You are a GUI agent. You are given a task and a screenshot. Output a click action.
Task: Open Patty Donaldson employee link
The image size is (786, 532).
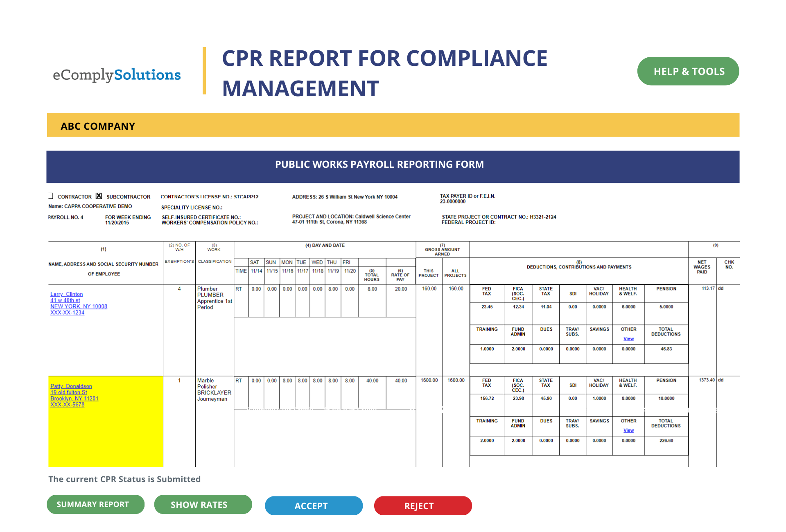pyautogui.click(x=71, y=386)
